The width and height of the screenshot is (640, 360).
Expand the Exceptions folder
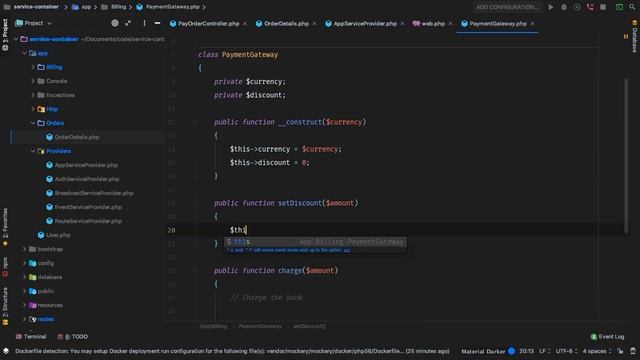(33, 95)
